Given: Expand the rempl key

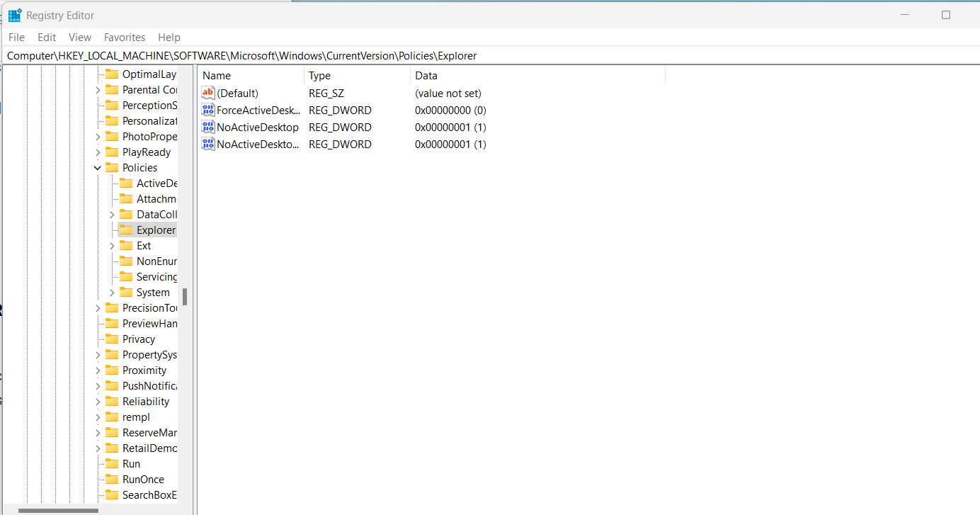Looking at the screenshot, I should click(x=98, y=417).
